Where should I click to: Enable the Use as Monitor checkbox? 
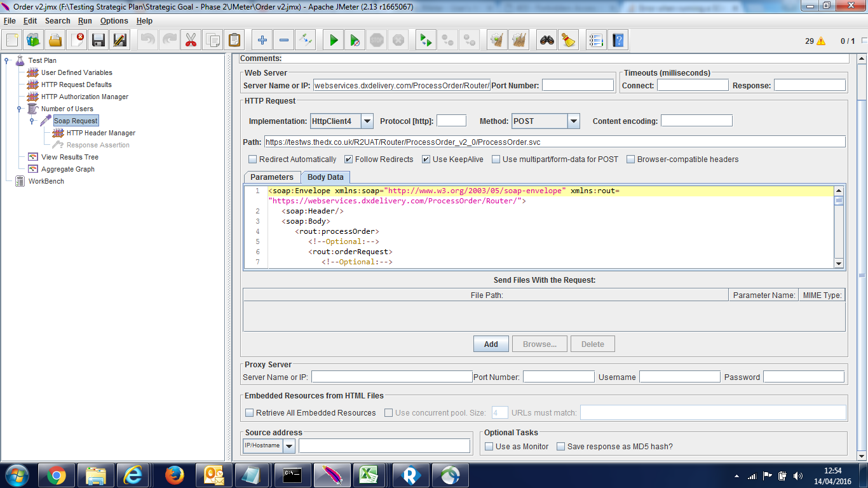489,447
